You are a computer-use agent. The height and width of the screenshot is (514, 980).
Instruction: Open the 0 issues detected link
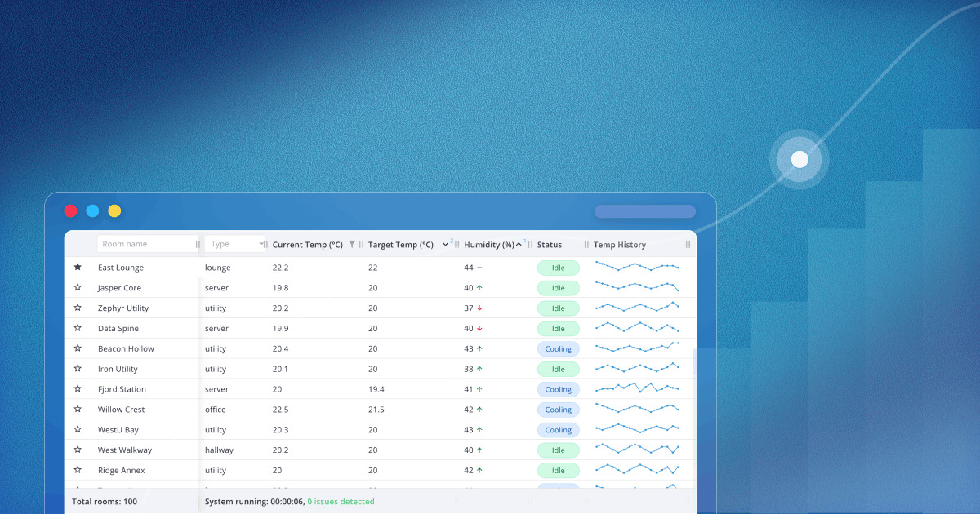coord(341,501)
